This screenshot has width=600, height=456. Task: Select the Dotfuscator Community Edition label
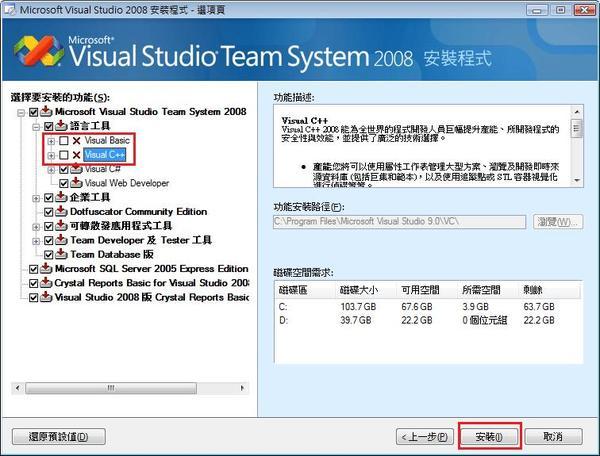pyautogui.click(x=139, y=212)
